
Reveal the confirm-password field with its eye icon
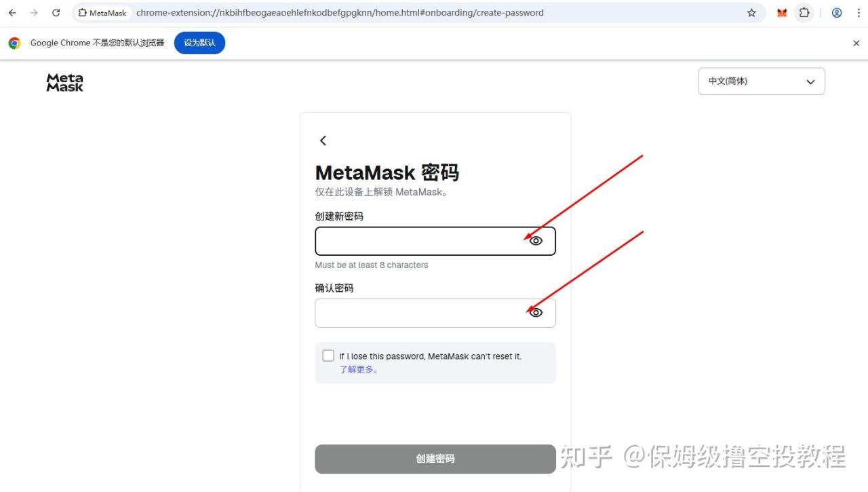point(536,313)
